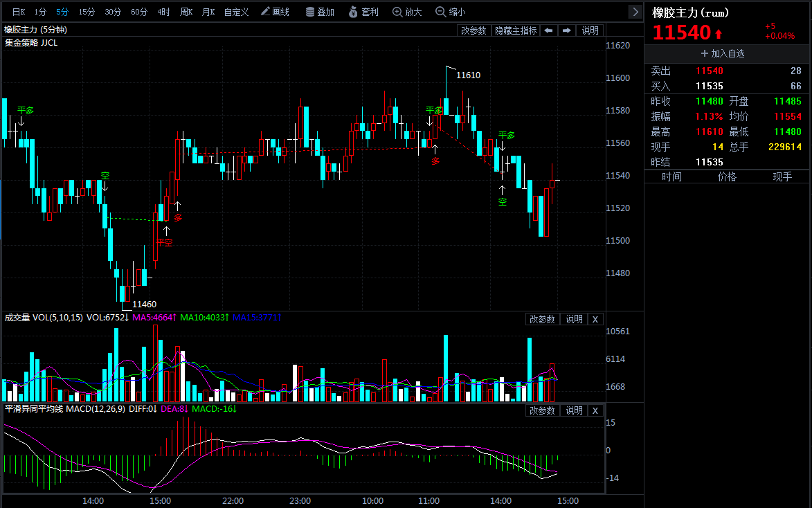Screen dimensions: 812x508
Task: Open 说明 for the volume indicator
Action: click(x=574, y=319)
